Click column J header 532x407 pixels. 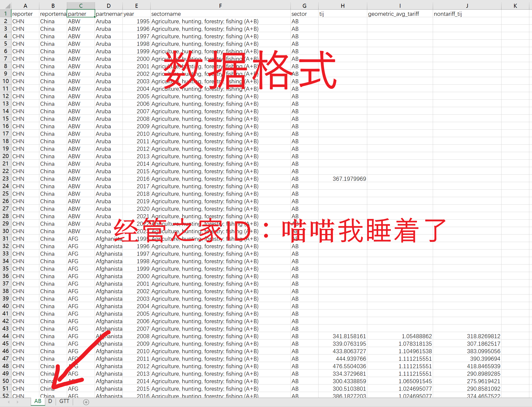(467, 6)
